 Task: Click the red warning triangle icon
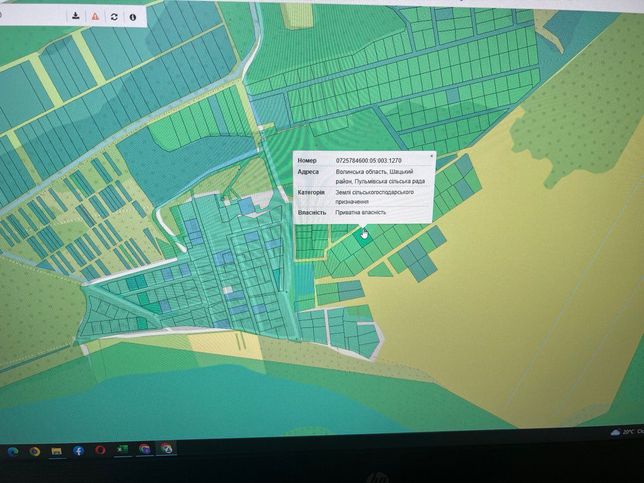point(95,16)
